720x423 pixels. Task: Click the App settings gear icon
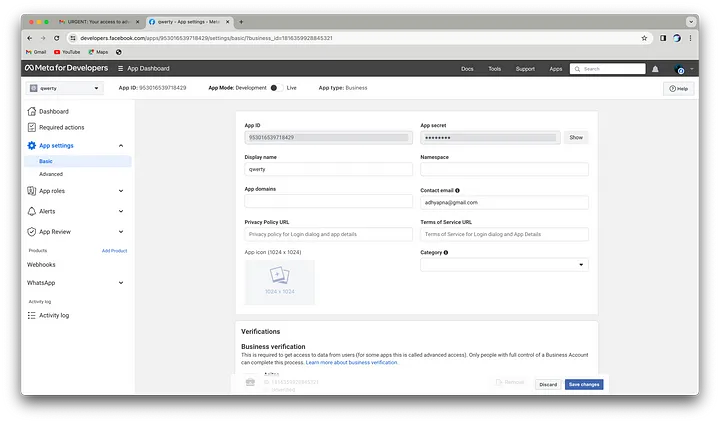click(x=32, y=146)
